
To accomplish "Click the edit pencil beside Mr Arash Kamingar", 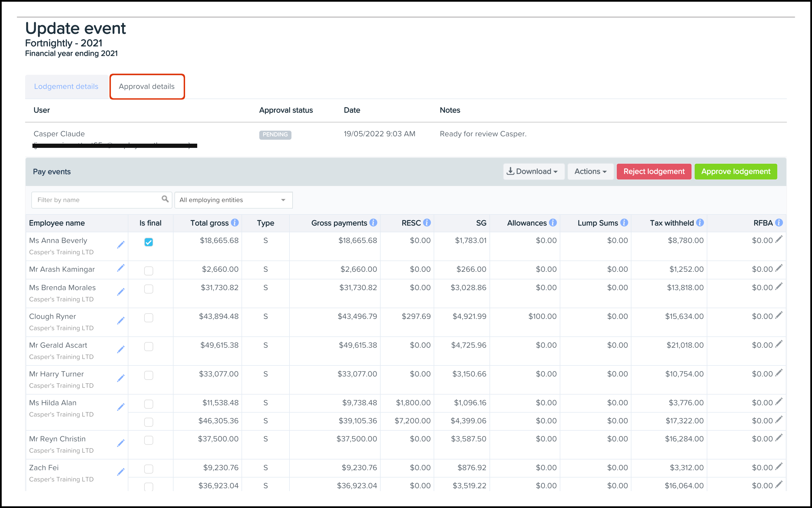I will click(120, 268).
